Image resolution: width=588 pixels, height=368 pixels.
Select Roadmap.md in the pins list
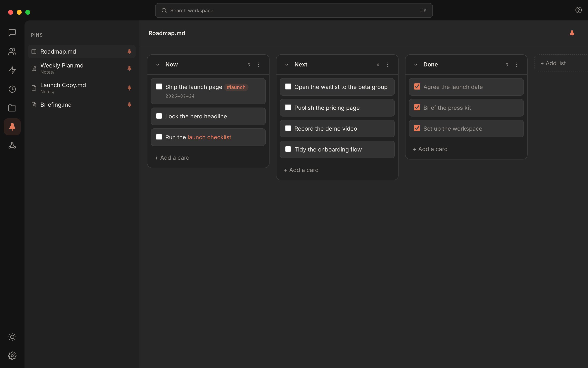click(81, 51)
